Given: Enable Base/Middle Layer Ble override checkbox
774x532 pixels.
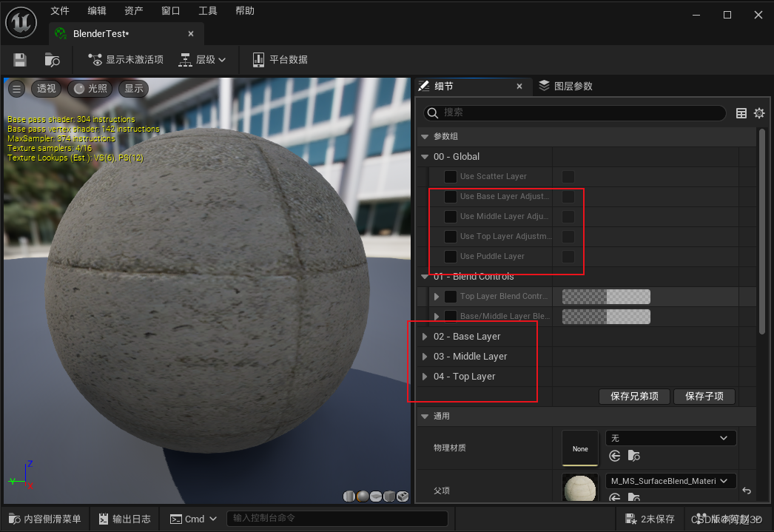Looking at the screenshot, I should (x=450, y=317).
